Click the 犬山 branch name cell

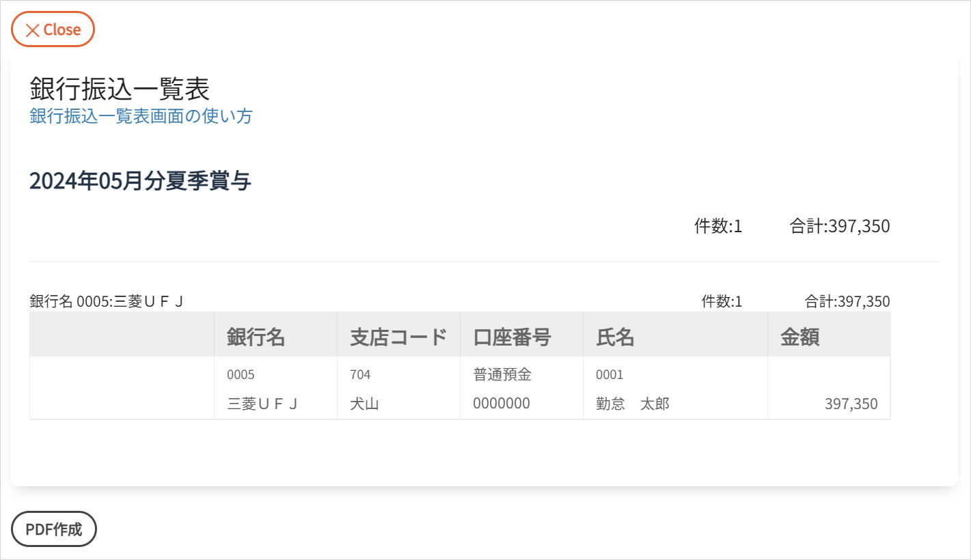[x=364, y=404]
